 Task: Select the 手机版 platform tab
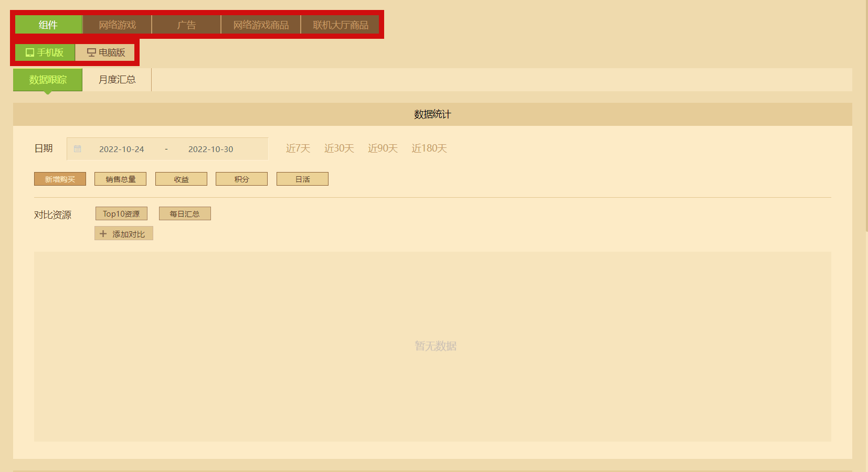[45, 52]
